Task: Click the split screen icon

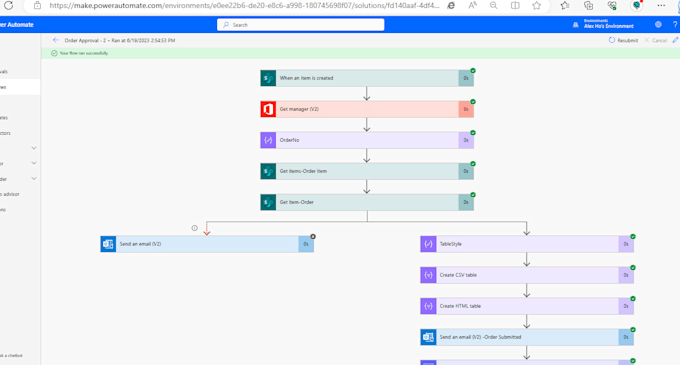Action: coord(515,6)
